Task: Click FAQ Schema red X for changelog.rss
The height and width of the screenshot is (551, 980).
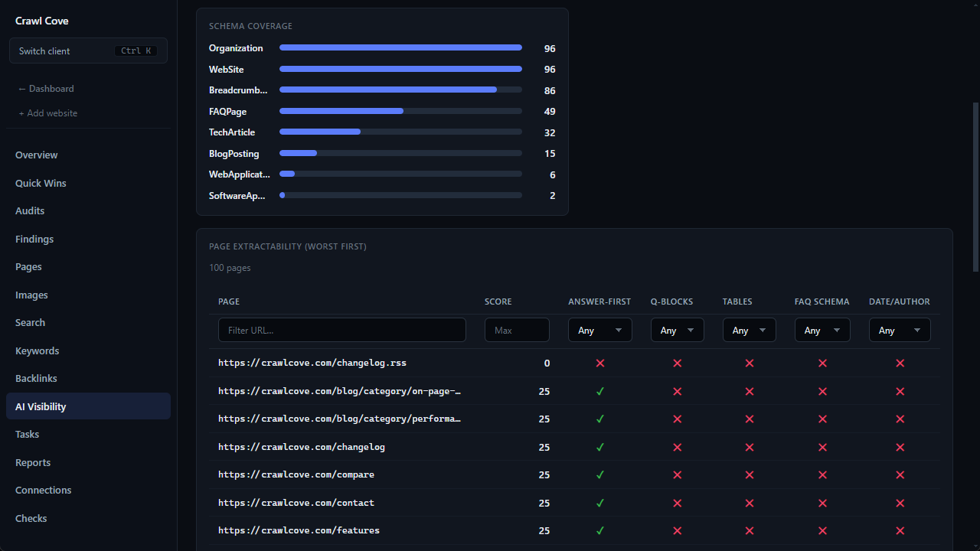Action: pos(822,364)
